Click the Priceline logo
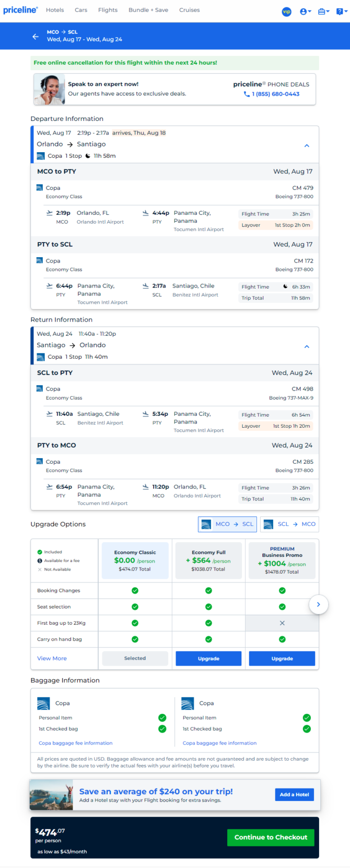 pyautogui.click(x=20, y=10)
